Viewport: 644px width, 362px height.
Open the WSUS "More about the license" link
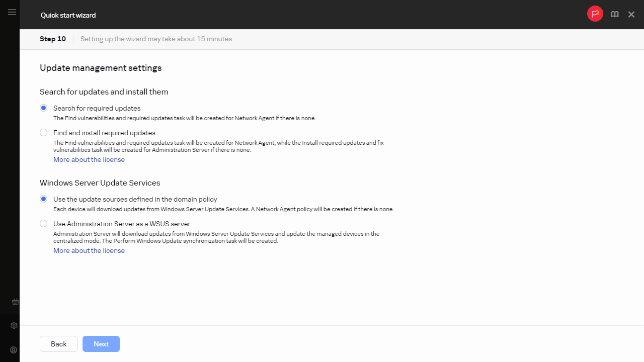tap(89, 250)
